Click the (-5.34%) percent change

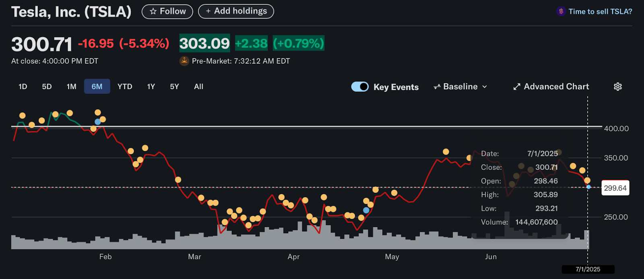pos(144,43)
